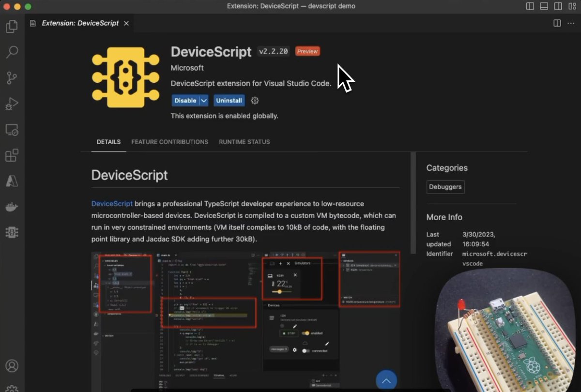Open the Source Control view
The width and height of the screenshot is (581, 392).
[x=12, y=78]
